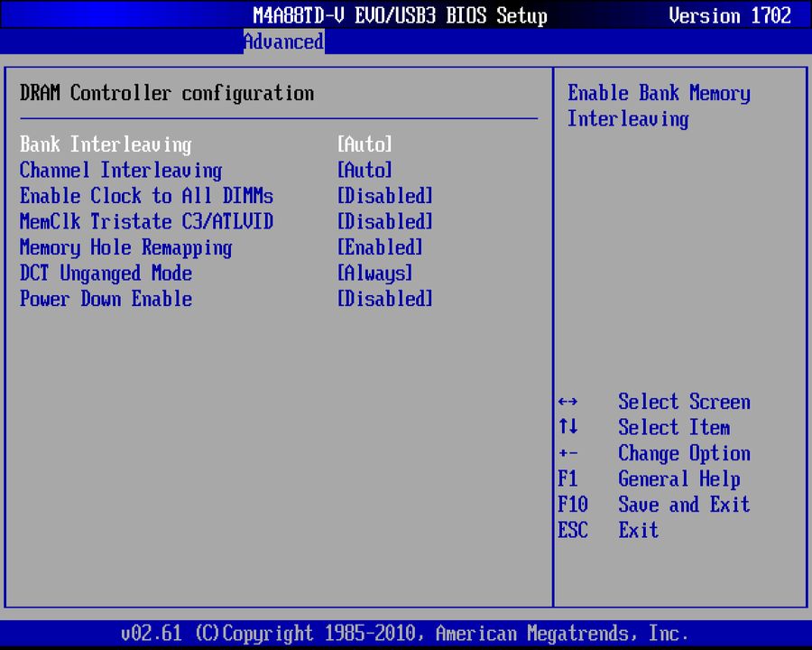This screenshot has width=812, height=650.
Task: Select the Channel Interleaving setting
Action: click(x=121, y=171)
